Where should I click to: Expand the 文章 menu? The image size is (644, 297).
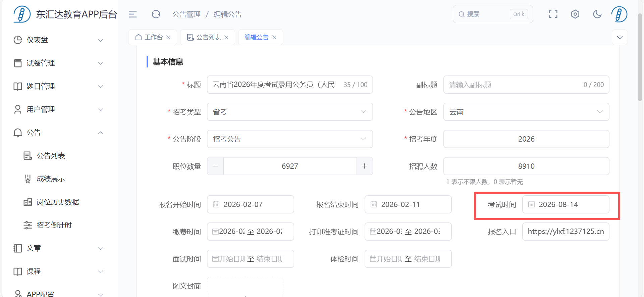[x=100, y=248]
